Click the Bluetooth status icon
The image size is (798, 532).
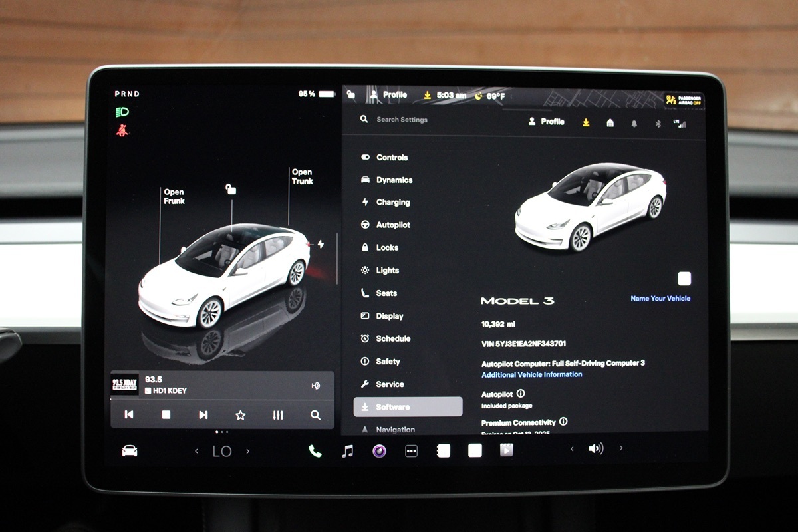(x=658, y=123)
